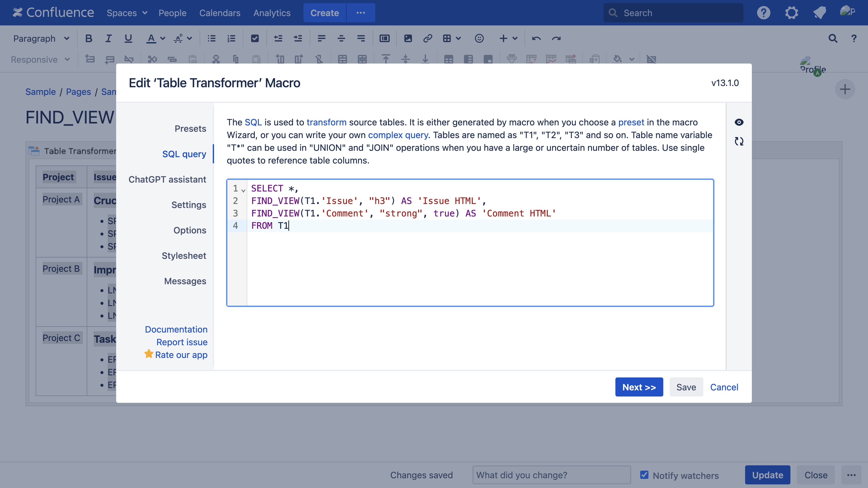The height and width of the screenshot is (488, 868).
Task: Open the Stylesheet tab
Action: pyautogui.click(x=184, y=256)
